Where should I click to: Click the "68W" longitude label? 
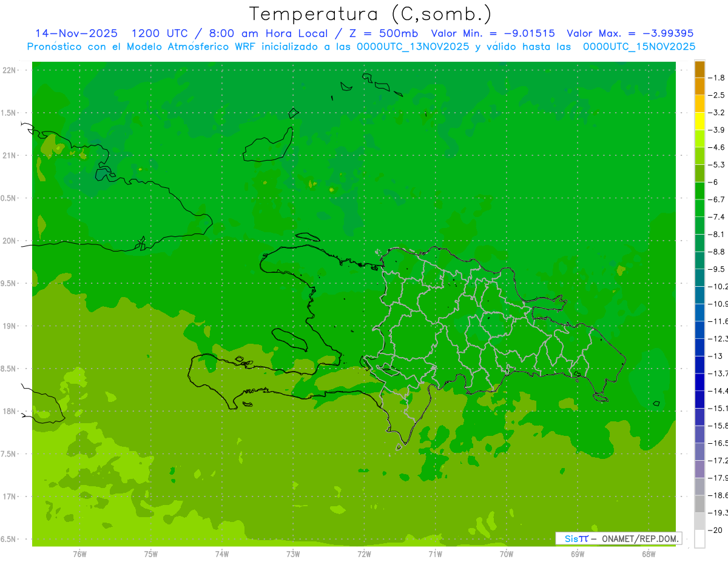[x=649, y=554]
